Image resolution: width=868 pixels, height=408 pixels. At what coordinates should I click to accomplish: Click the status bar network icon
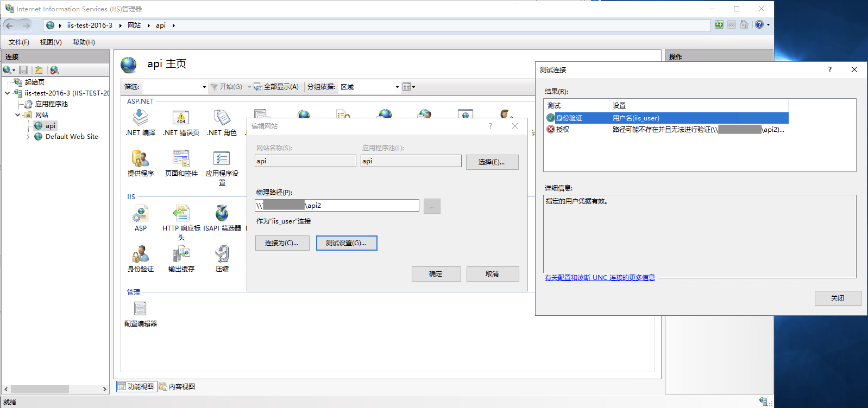pos(763,401)
